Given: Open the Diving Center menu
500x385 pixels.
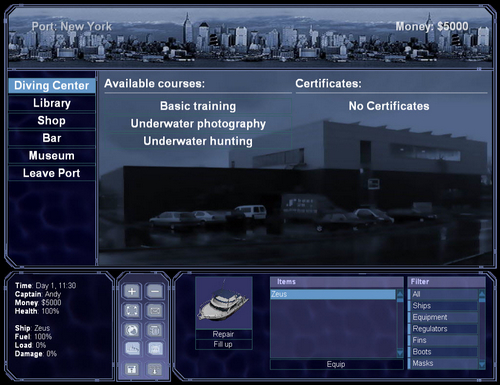Looking at the screenshot, I should click(x=52, y=86).
